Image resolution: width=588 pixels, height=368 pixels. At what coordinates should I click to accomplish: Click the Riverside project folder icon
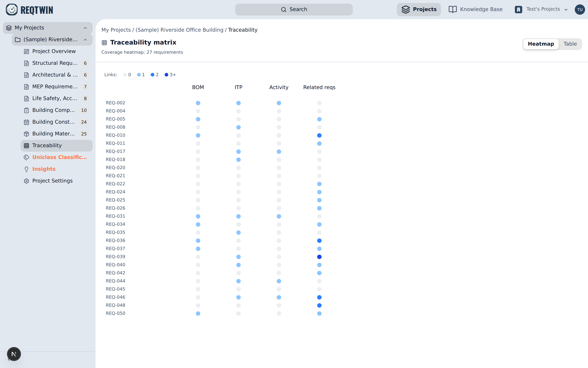pos(17,39)
